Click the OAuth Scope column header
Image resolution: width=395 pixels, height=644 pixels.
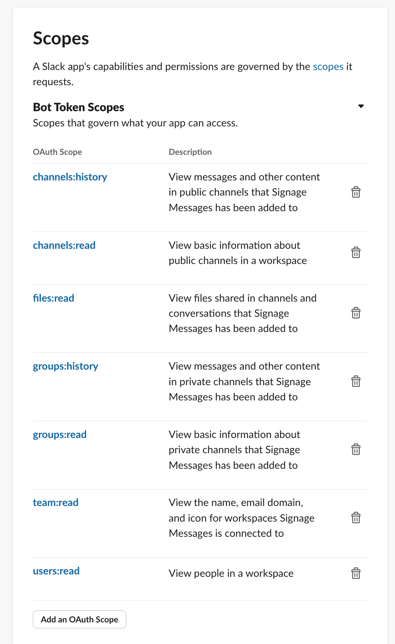[x=57, y=152]
